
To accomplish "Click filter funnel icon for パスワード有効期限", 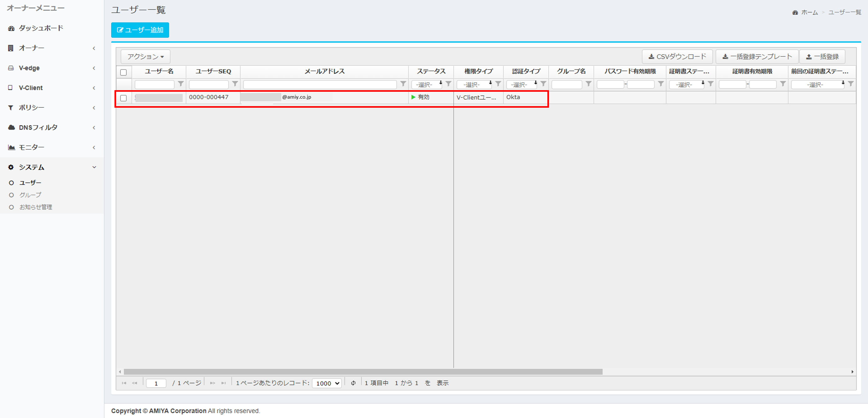I will pos(661,84).
